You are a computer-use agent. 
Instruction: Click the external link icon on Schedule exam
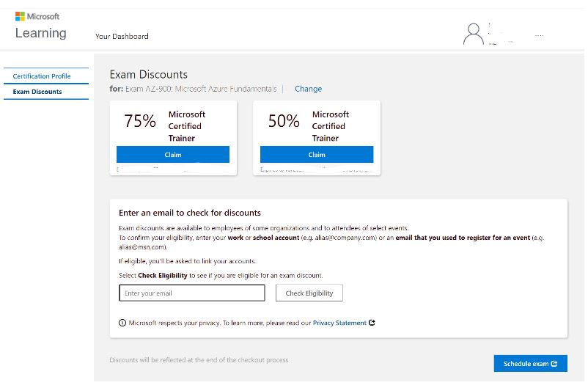pos(554,363)
